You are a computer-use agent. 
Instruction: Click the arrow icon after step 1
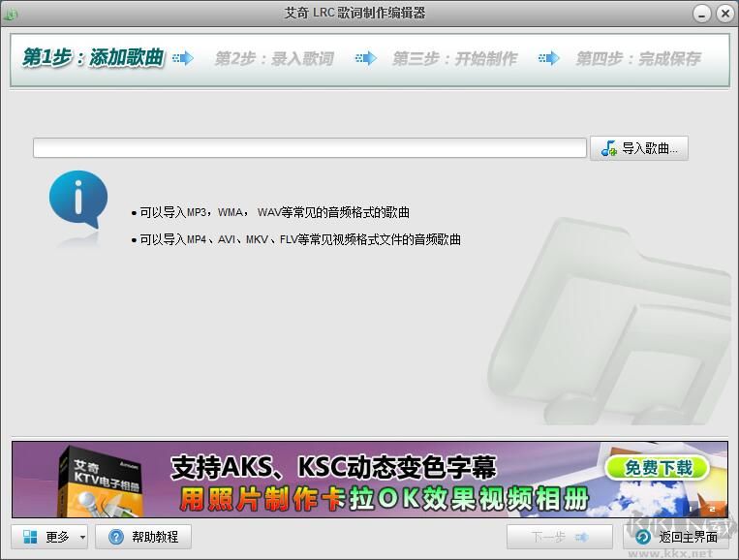(x=183, y=59)
